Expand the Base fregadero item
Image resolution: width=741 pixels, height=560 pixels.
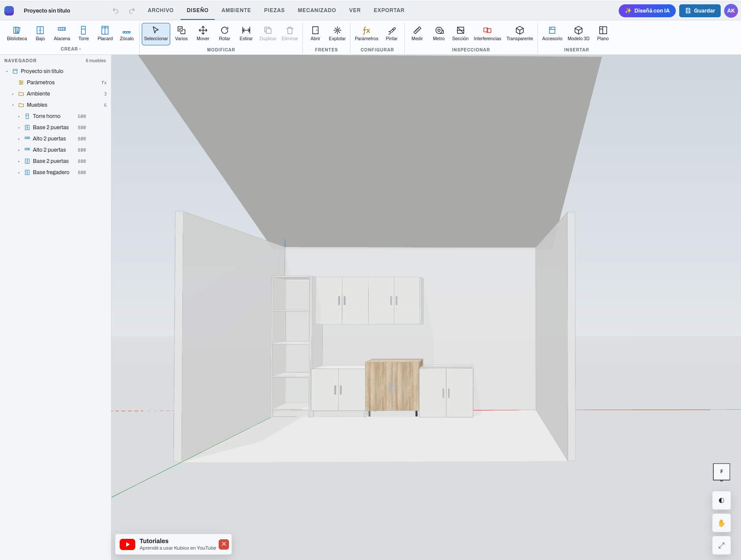19,172
